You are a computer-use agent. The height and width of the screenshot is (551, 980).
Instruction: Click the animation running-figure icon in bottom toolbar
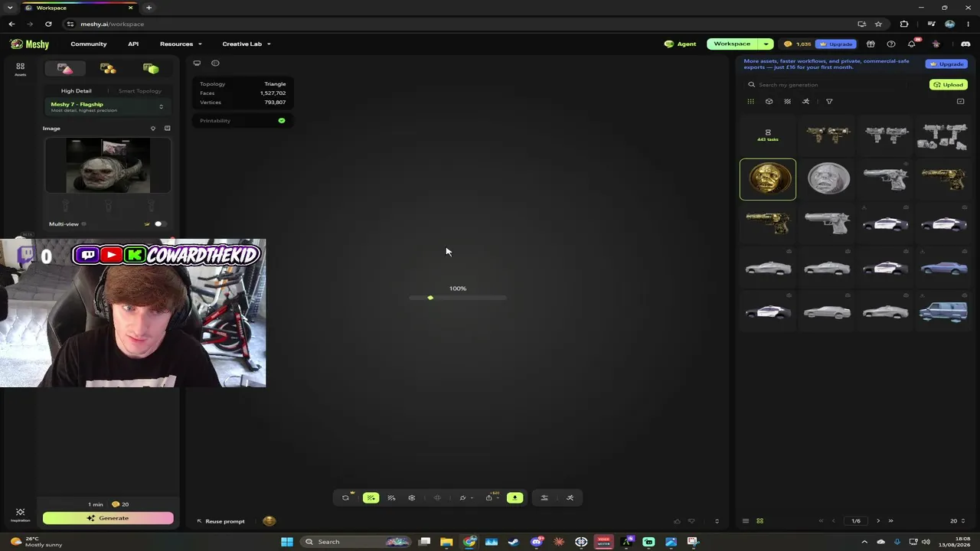pyautogui.click(x=570, y=498)
